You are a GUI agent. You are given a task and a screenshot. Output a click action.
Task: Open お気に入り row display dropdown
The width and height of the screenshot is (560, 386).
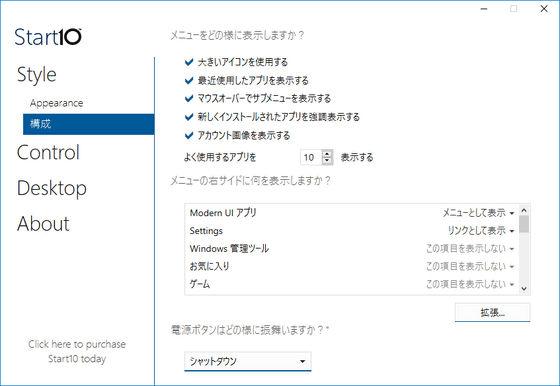point(470,266)
